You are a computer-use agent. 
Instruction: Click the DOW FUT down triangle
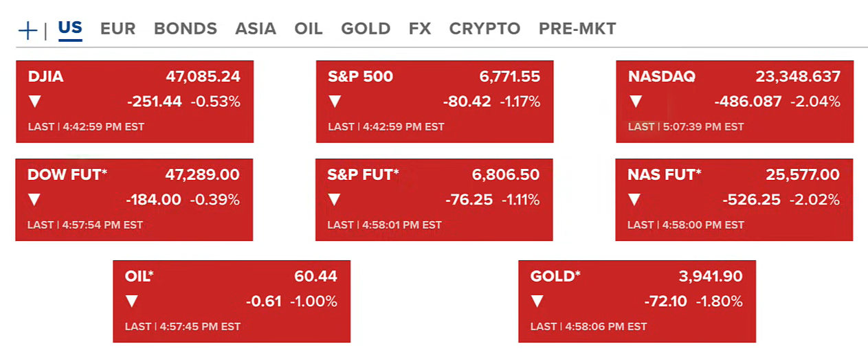34,200
